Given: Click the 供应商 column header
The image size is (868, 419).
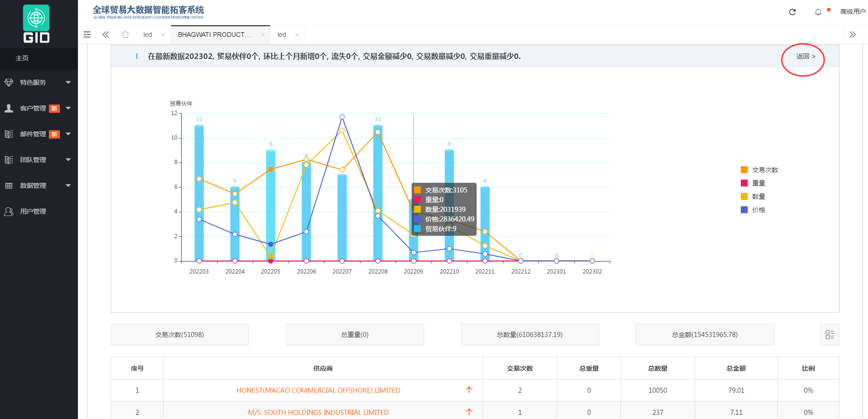Looking at the screenshot, I should (323, 368).
